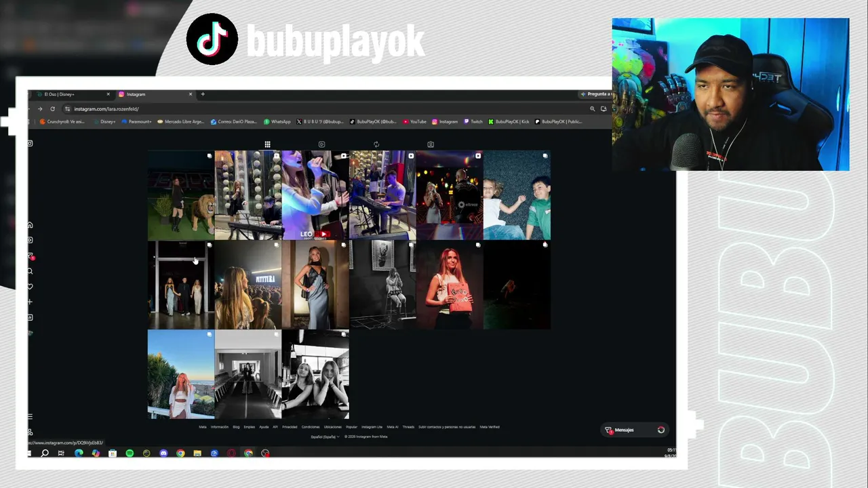This screenshot has height=488, width=868.
Task: Open the Privacidad footer link
Action: (290, 427)
